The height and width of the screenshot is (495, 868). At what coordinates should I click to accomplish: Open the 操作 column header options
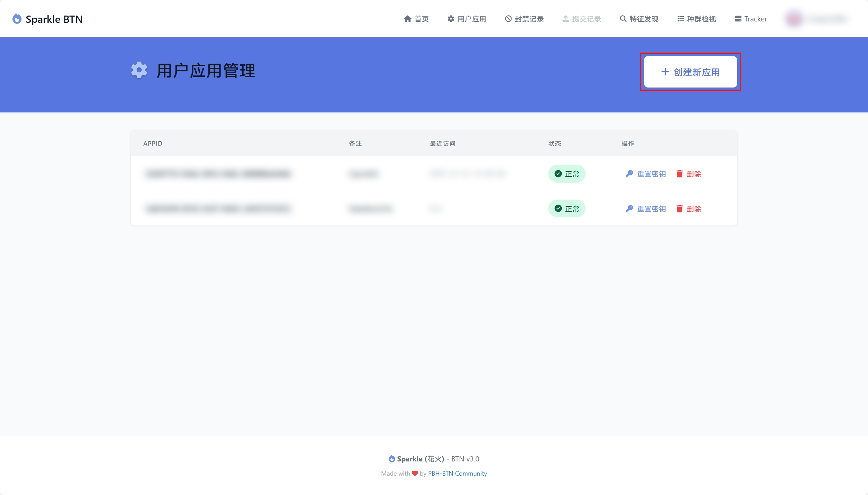coord(628,143)
